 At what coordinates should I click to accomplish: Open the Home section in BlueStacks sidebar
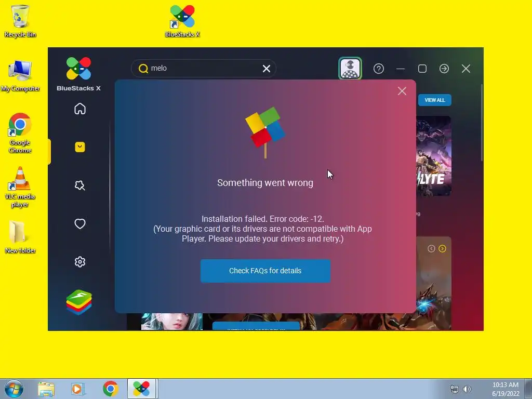(x=80, y=109)
